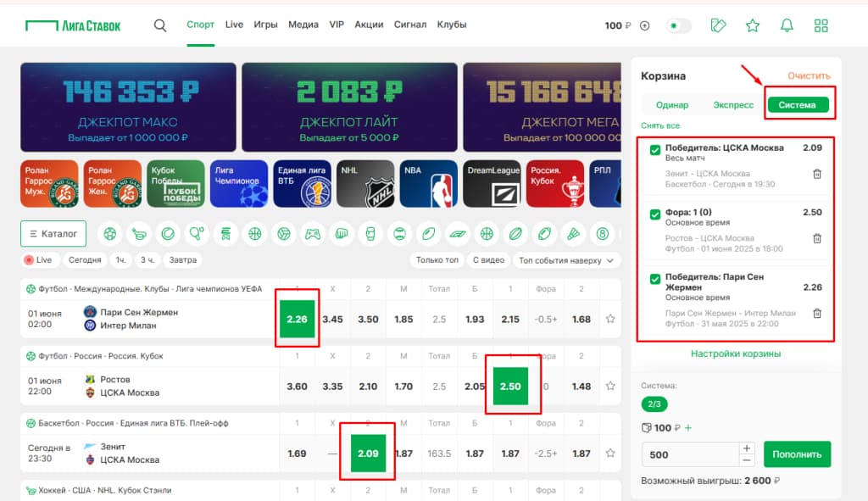Open the Лига Чемпионов league tile
The width and height of the screenshot is (868, 501).
238,184
